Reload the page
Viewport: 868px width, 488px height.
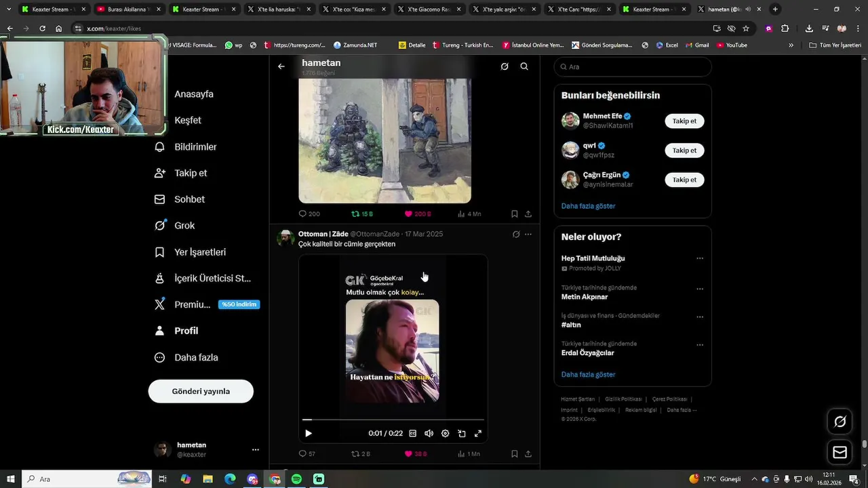coord(42,28)
